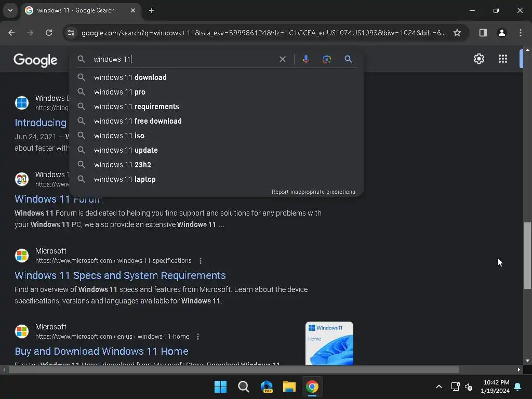
Task: Open Windows 11 Specs and System Requirements
Action: coord(120,275)
